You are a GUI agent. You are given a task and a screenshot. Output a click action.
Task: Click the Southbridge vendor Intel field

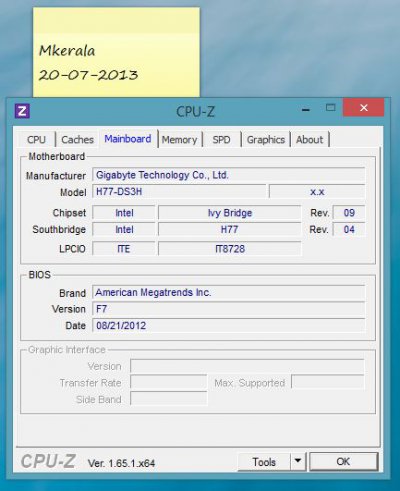pos(124,229)
